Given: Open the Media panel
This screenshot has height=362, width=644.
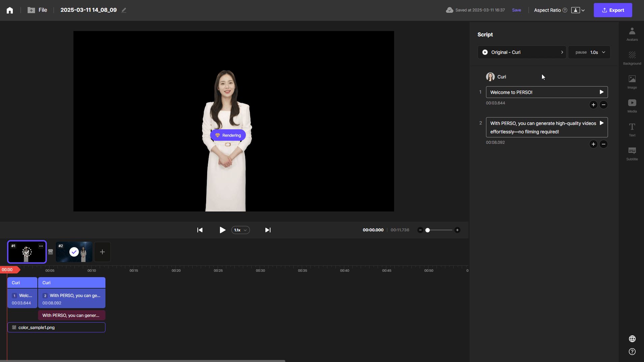Looking at the screenshot, I should 632,106.
